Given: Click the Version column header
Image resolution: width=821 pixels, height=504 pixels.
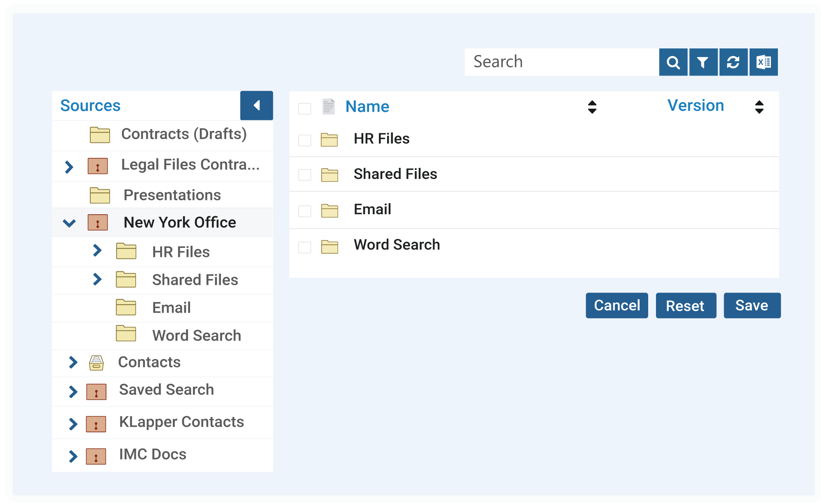Looking at the screenshot, I should tap(696, 105).
